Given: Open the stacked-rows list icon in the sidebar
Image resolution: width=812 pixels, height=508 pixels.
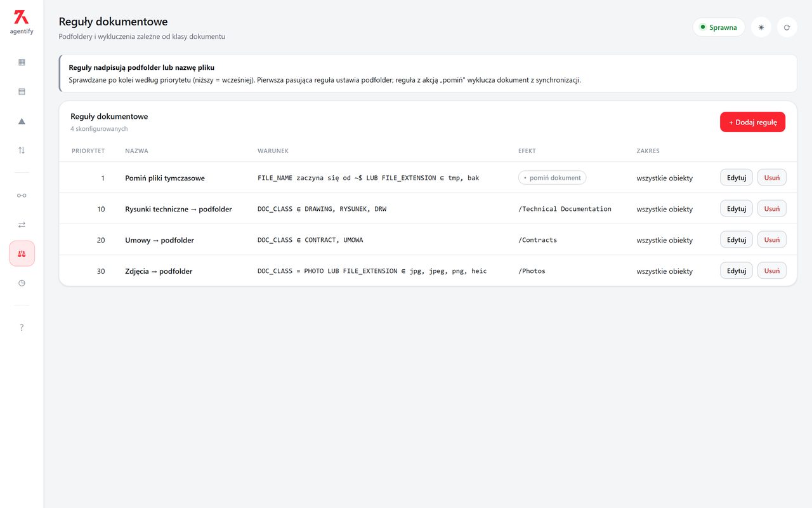Looking at the screenshot, I should [22, 91].
